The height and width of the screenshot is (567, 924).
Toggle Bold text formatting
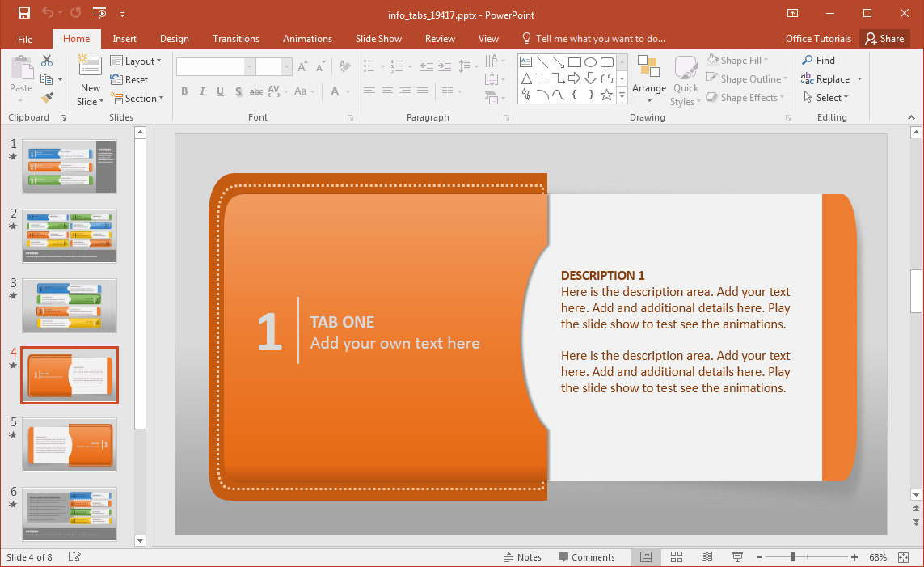184,91
